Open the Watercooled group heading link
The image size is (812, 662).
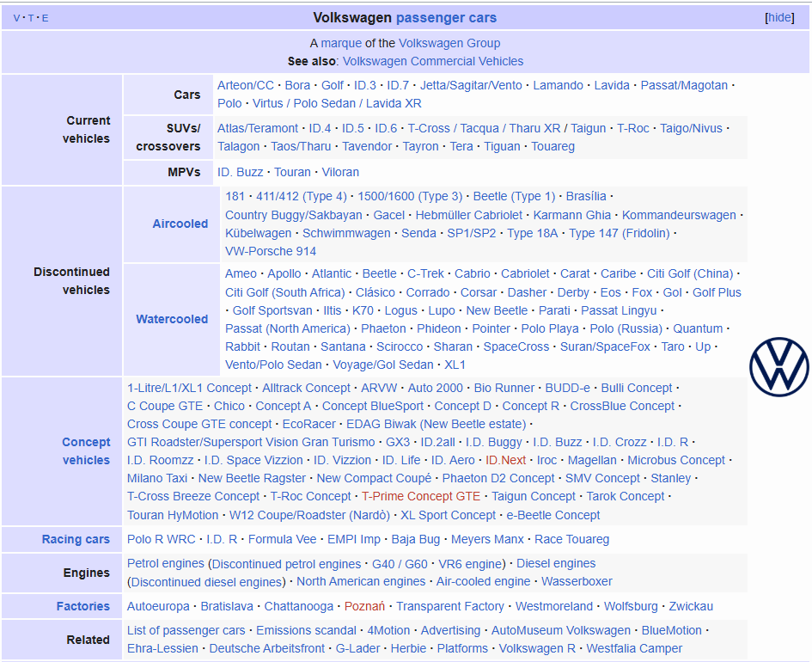(172, 319)
